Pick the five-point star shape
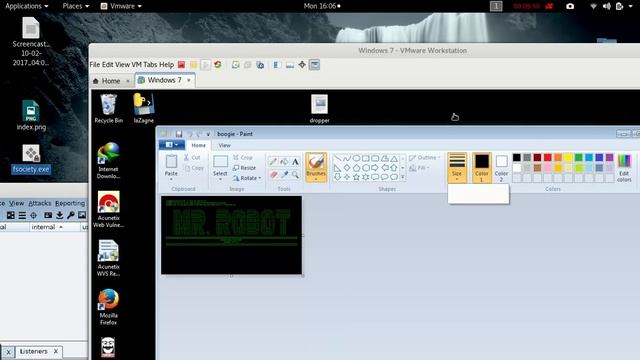The width and height of the screenshot is (640, 360). pyautogui.click(x=356, y=177)
